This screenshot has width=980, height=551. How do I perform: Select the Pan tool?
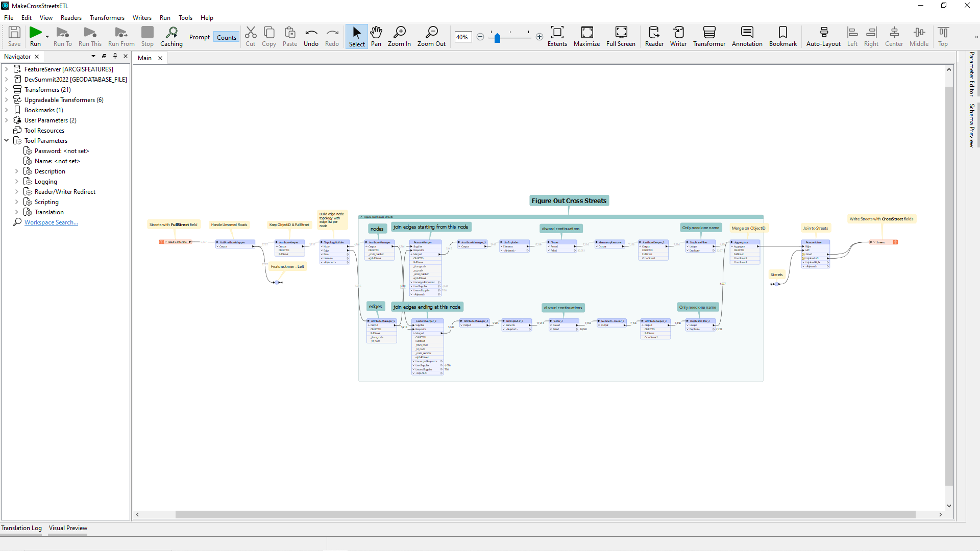(x=376, y=36)
